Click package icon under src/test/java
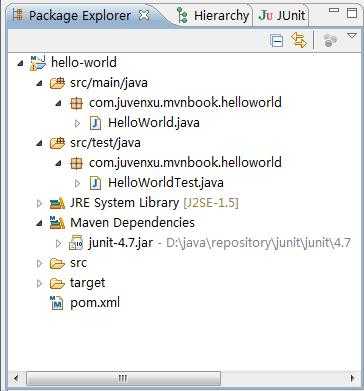 point(76,163)
